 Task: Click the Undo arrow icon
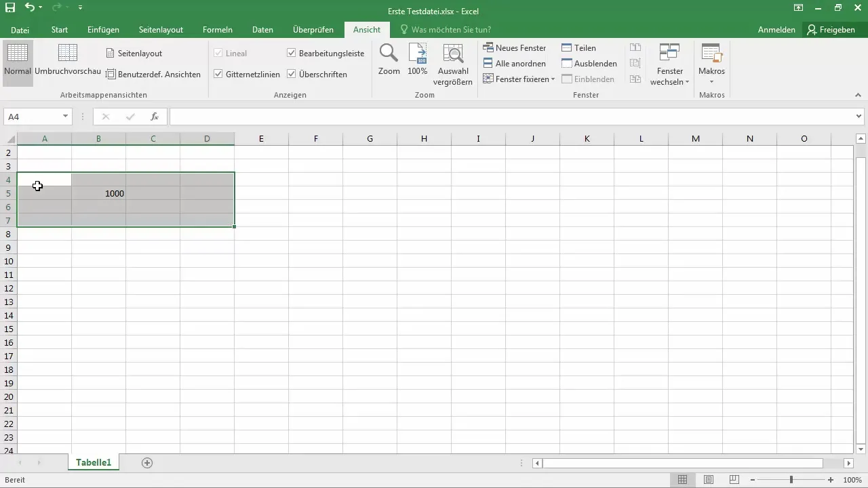(x=30, y=7)
